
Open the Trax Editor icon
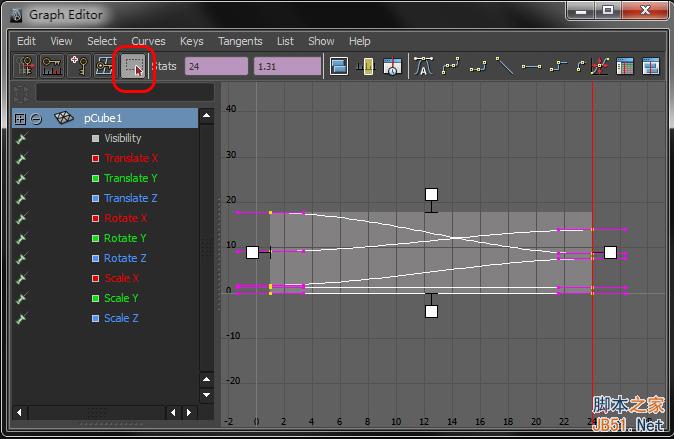(x=651, y=67)
